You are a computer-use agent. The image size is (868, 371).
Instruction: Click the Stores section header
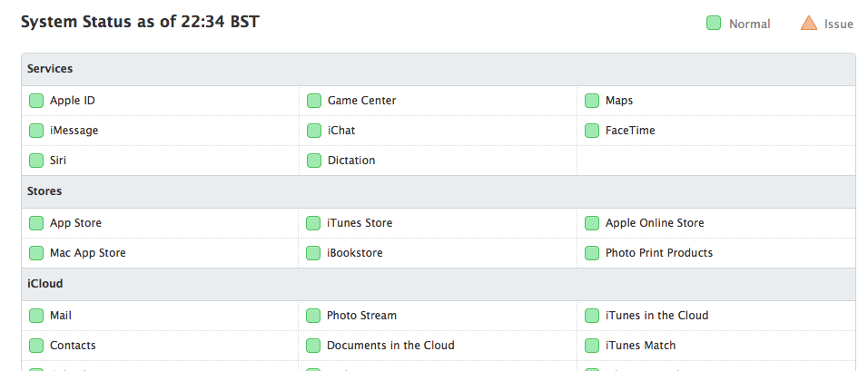coord(44,191)
